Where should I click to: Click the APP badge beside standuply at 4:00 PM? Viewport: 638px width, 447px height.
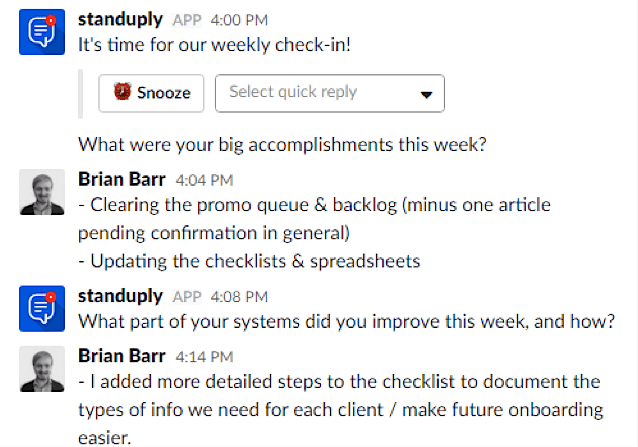[x=187, y=20]
